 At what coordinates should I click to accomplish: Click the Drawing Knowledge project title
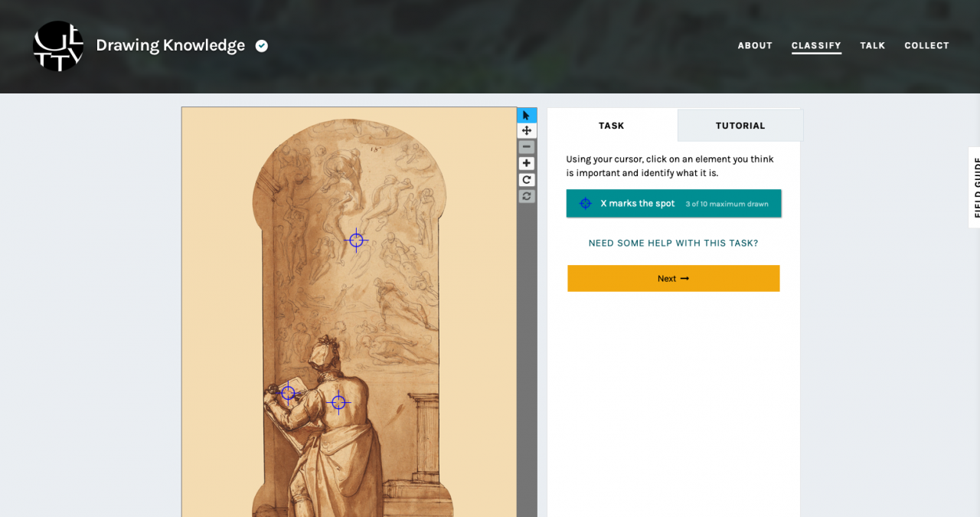pyautogui.click(x=171, y=46)
